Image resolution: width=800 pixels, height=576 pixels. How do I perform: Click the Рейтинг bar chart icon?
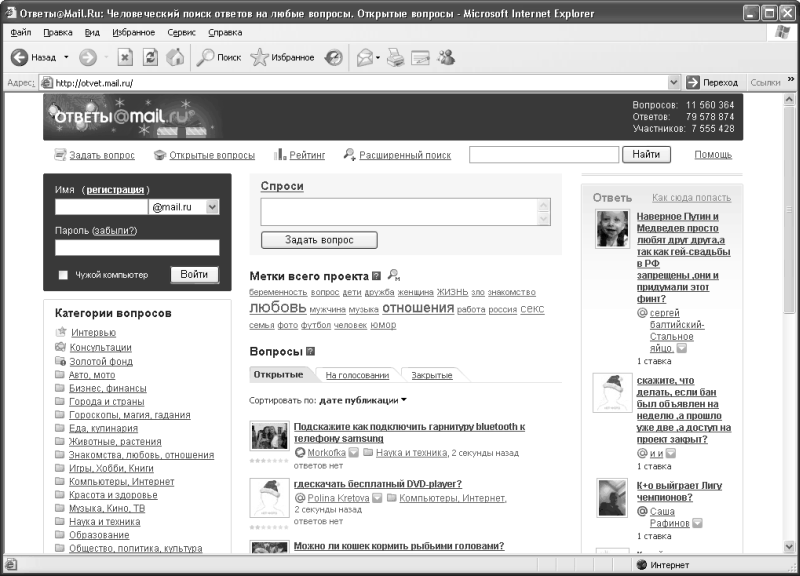(x=280, y=154)
